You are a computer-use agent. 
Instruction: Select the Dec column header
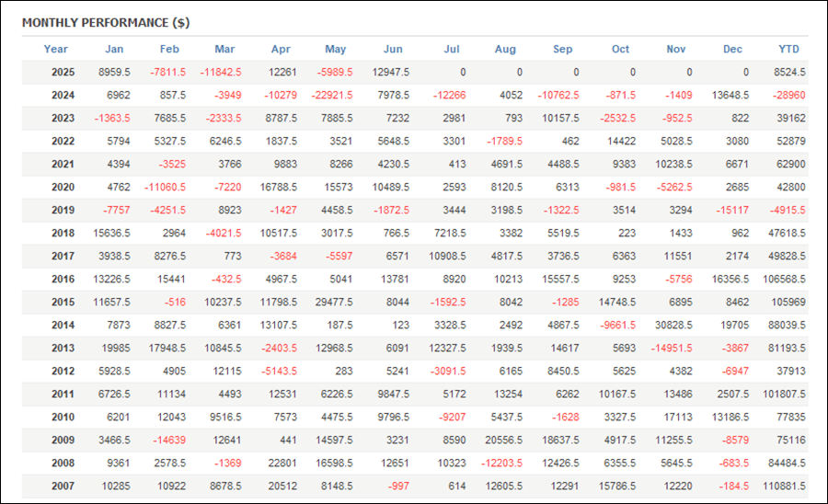pyautogui.click(x=732, y=49)
